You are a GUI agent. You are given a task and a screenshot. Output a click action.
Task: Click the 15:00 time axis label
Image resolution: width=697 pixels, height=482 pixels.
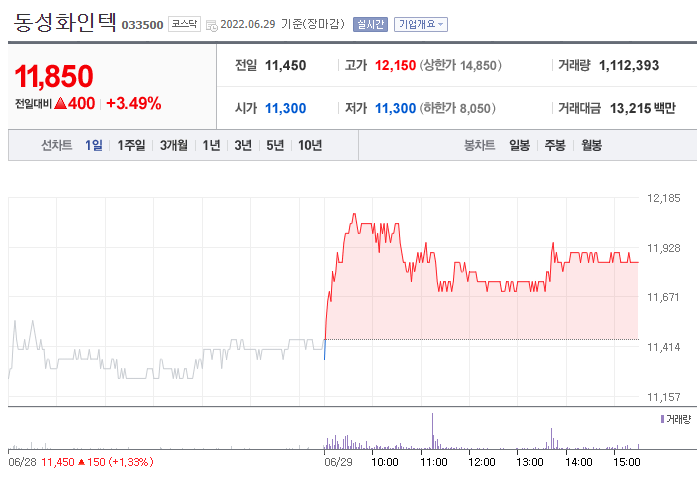626,462
